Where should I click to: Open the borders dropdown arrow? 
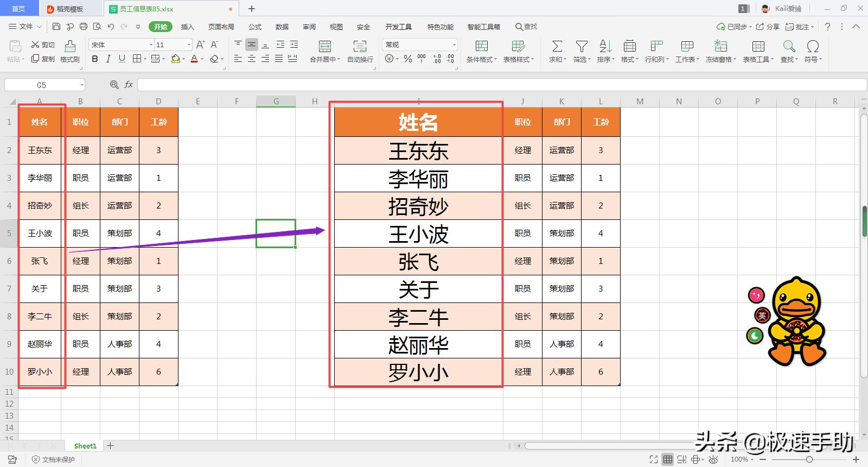point(145,59)
